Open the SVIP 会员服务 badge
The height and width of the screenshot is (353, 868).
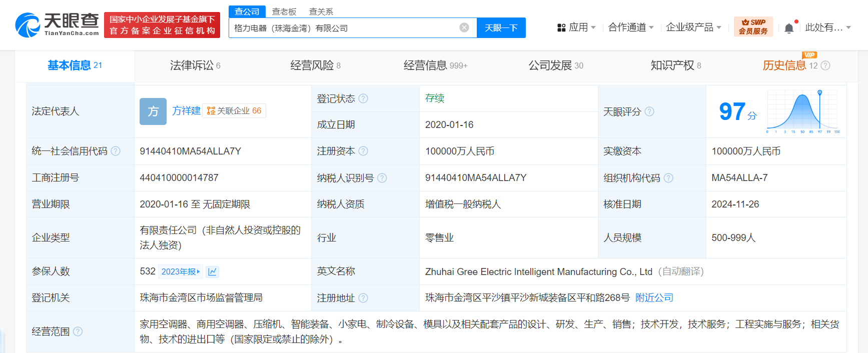753,26
